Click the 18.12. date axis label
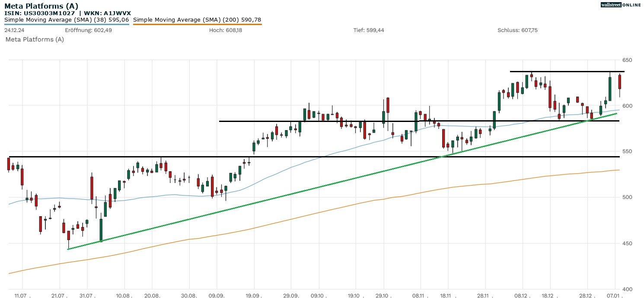This screenshot has width=644, height=298. (x=550, y=295)
